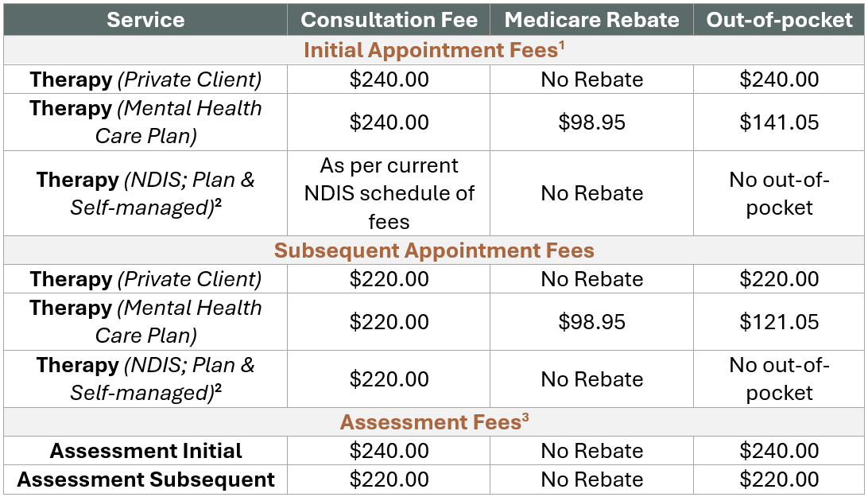
Task: Select the $98.95 rebate under Subsequent Appointment Fees
Action: [x=591, y=322]
